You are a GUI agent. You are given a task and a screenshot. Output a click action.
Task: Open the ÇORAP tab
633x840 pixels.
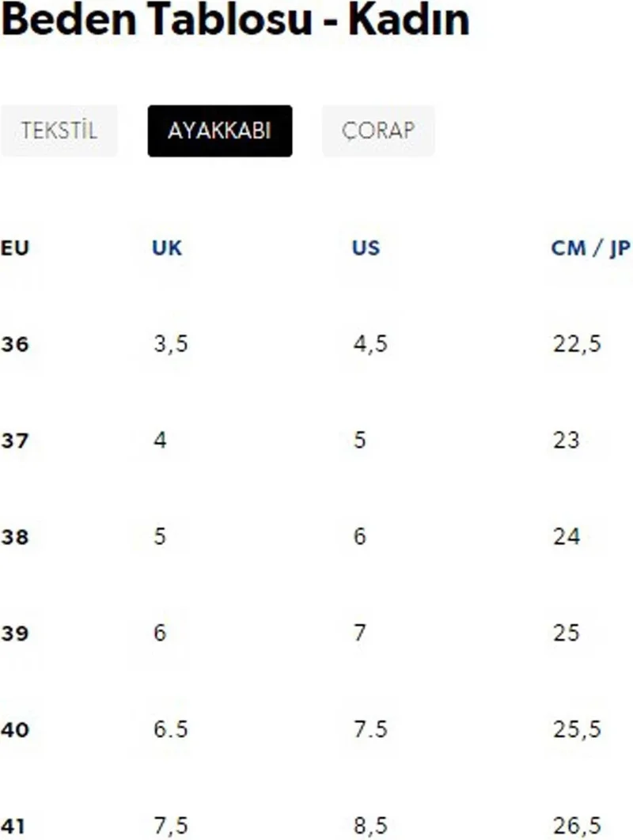(378, 131)
